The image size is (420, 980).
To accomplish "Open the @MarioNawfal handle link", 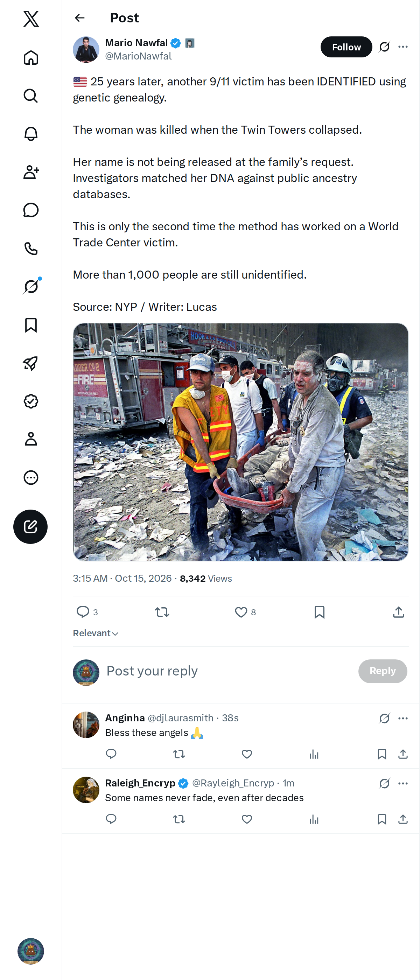I will point(138,56).
